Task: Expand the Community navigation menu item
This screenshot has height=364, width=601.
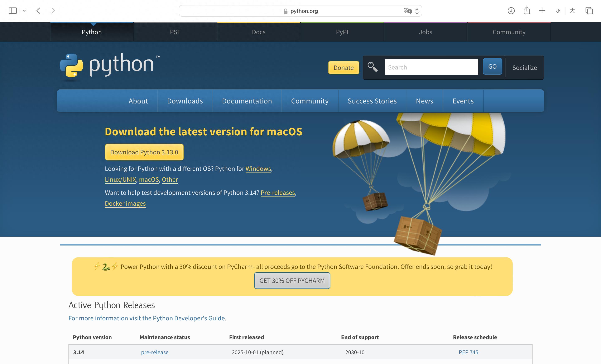Action: pyautogui.click(x=310, y=101)
